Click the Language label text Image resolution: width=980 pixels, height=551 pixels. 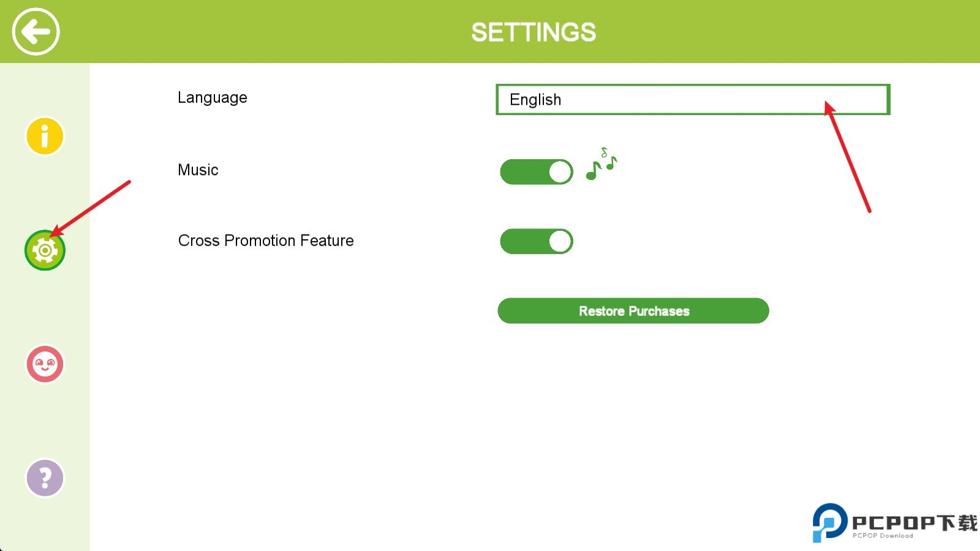coord(213,98)
